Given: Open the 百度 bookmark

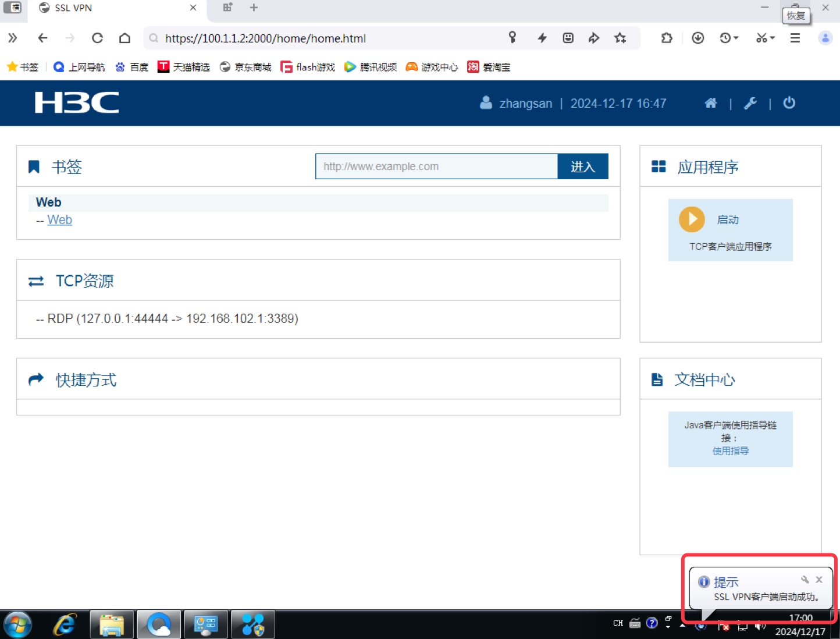Looking at the screenshot, I should 132,67.
